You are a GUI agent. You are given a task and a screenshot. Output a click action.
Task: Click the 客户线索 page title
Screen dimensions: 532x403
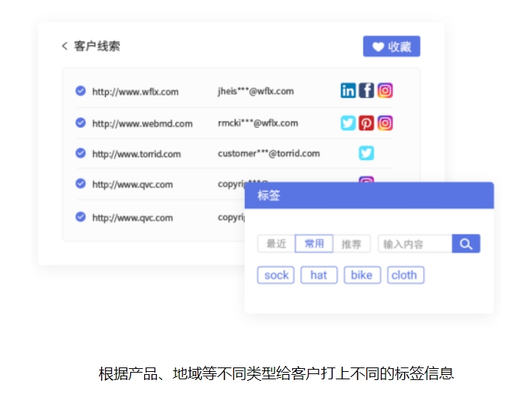[x=97, y=46]
